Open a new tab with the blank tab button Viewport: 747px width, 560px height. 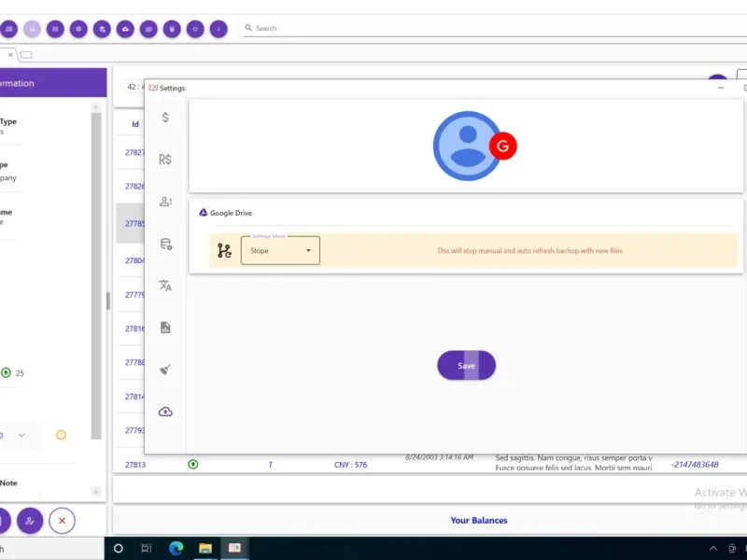pos(26,55)
